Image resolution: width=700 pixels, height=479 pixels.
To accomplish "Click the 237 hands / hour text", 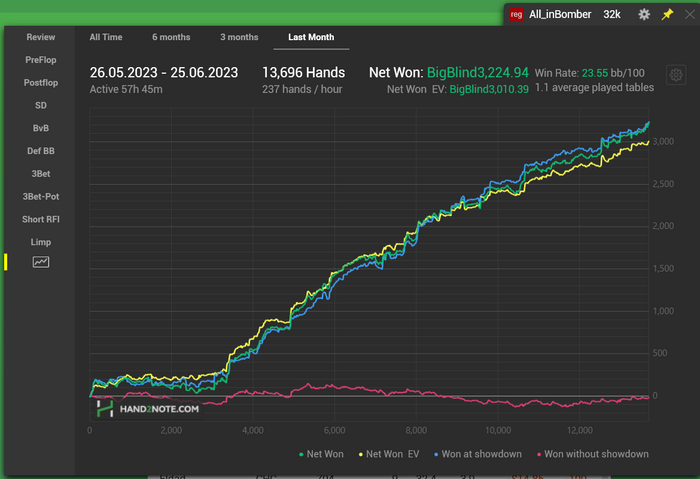I will (x=302, y=89).
